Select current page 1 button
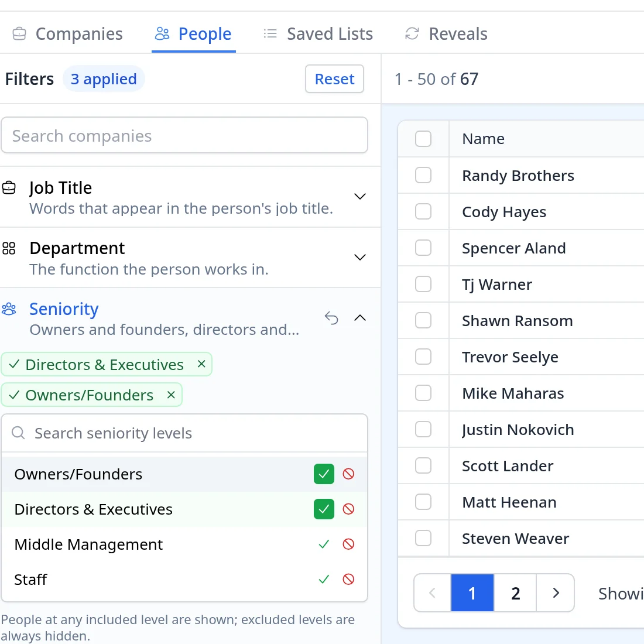Image resolution: width=644 pixels, height=644 pixels. tap(472, 593)
